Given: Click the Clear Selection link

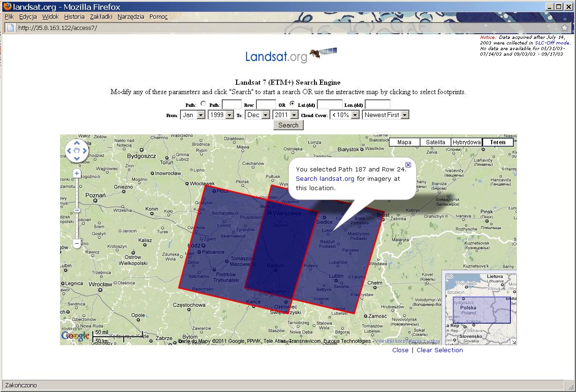Looking at the screenshot, I should click(440, 350).
